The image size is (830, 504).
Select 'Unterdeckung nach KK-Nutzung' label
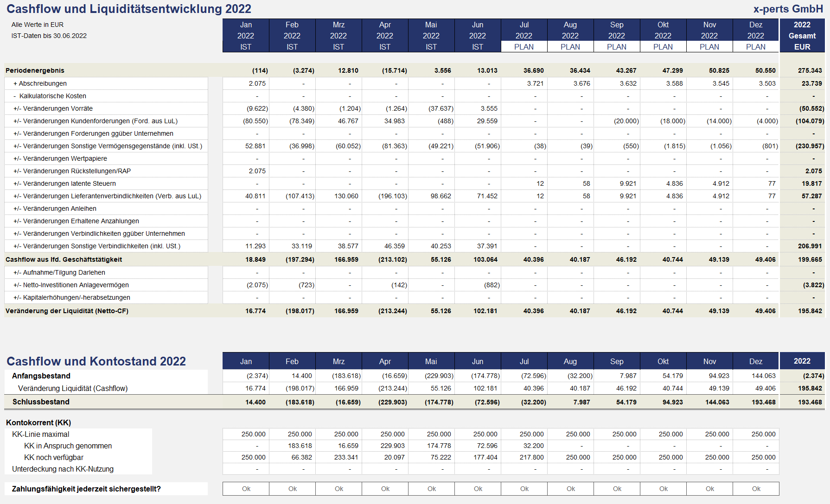click(x=63, y=469)
